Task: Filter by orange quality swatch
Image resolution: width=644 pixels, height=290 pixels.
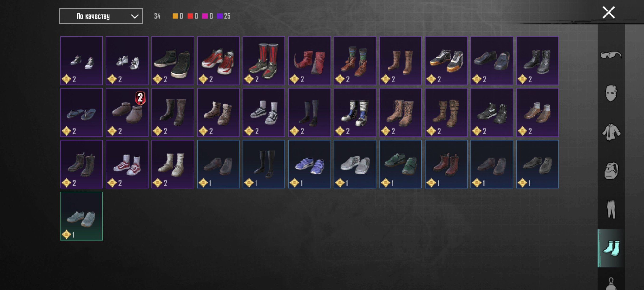Action: (x=175, y=16)
